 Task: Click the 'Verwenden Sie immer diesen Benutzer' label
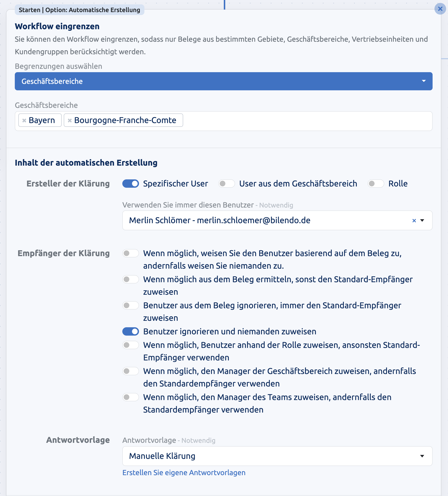188,205
